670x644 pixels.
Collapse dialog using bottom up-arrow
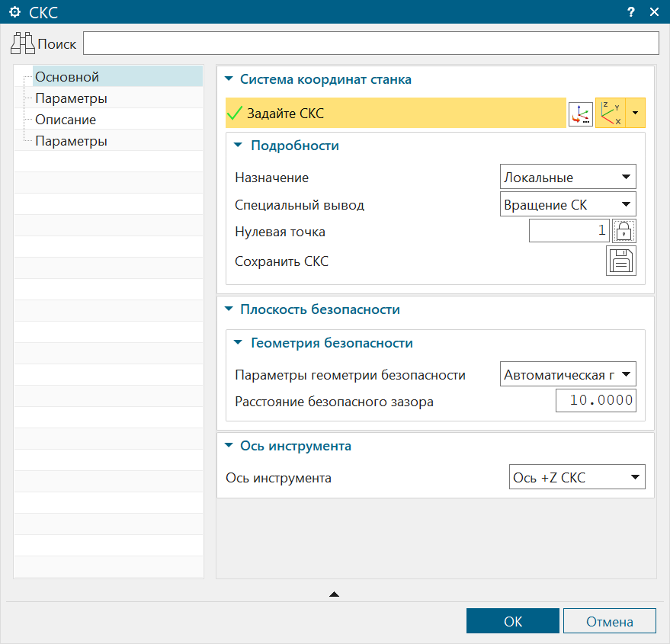pos(334,594)
